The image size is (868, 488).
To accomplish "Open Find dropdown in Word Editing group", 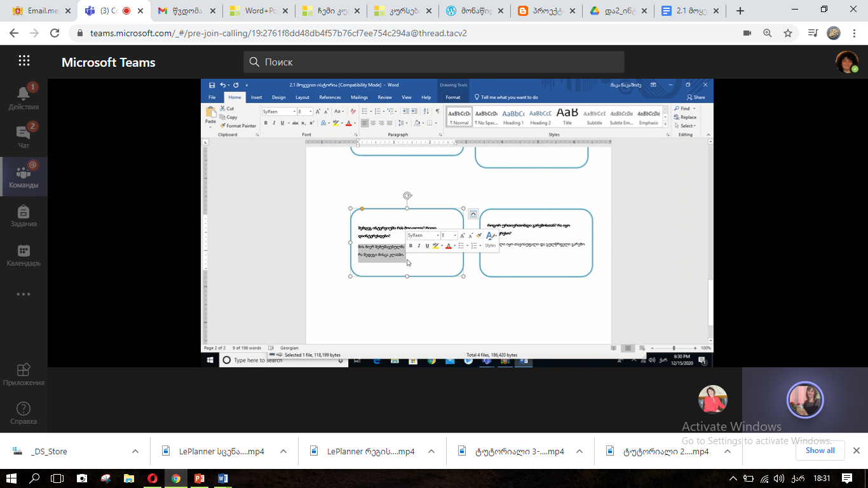I will pyautogui.click(x=693, y=109).
